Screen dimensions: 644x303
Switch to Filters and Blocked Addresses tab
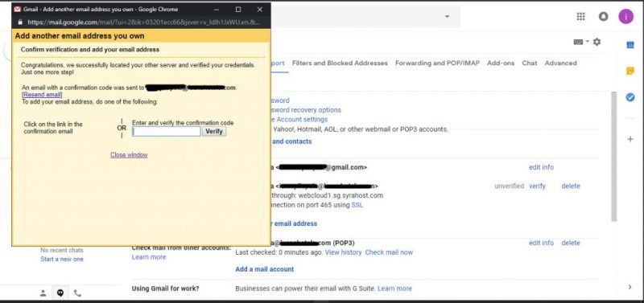(x=340, y=63)
